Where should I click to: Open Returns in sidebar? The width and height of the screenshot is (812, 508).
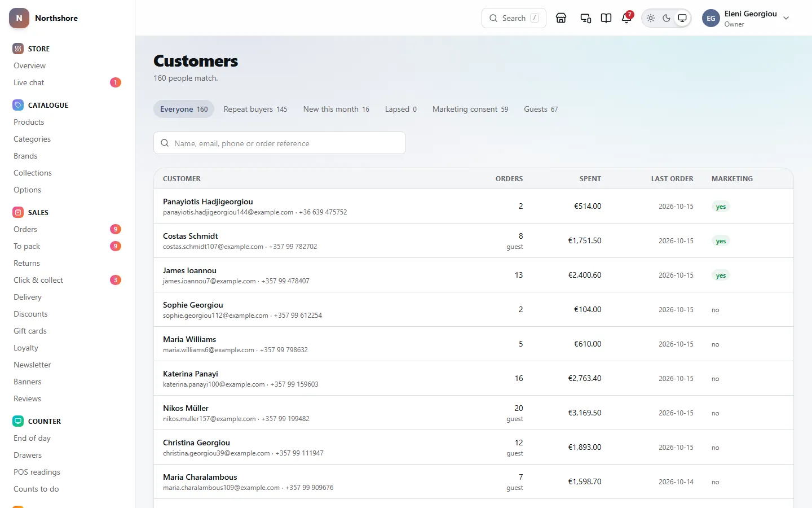[67, 263]
